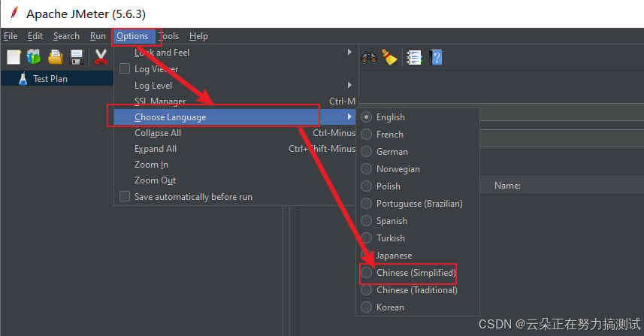Screen dimensions: 644x336
Task: Select Portuguese (Brazilian) radio button
Action: pyautogui.click(x=367, y=203)
